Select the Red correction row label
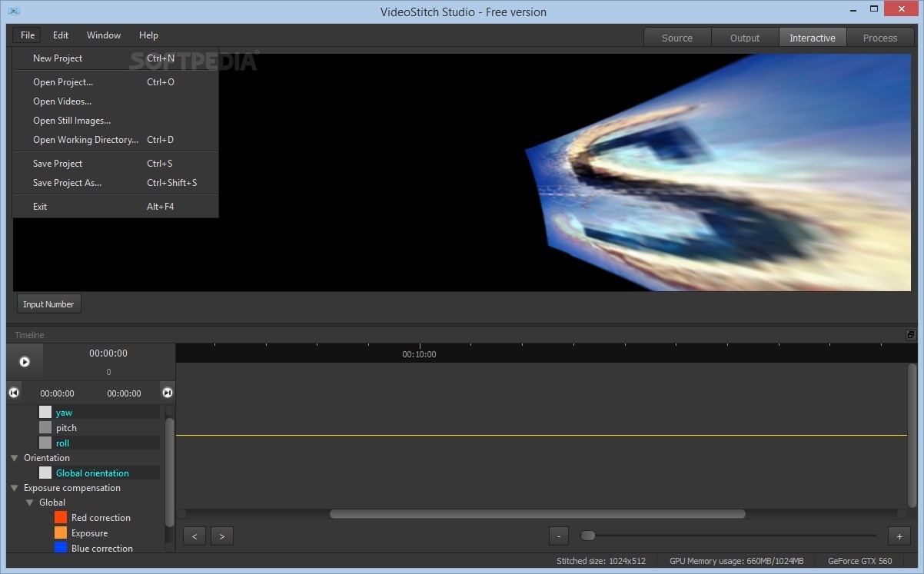This screenshot has height=574, width=924. click(101, 518)
